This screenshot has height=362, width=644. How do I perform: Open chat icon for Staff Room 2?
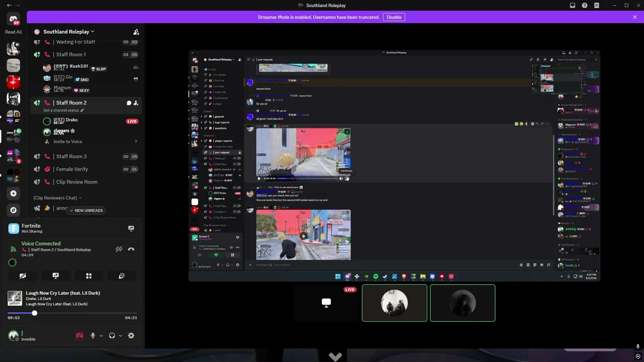pyautogui.click(x=129, y=103)
